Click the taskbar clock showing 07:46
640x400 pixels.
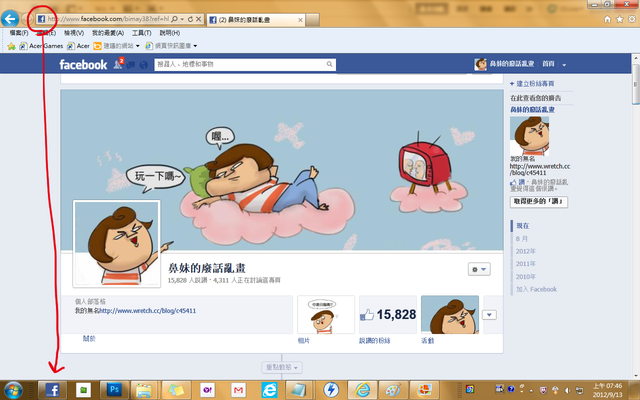(608, 390)
